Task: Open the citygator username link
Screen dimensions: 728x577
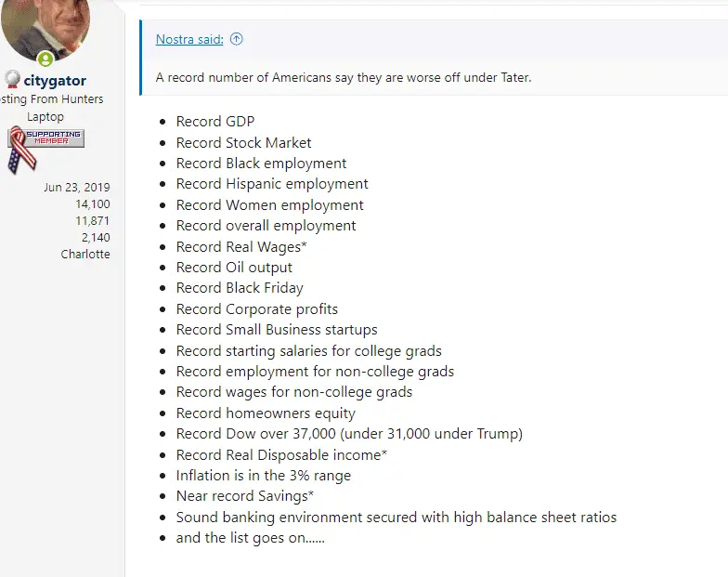Action: 55,81
